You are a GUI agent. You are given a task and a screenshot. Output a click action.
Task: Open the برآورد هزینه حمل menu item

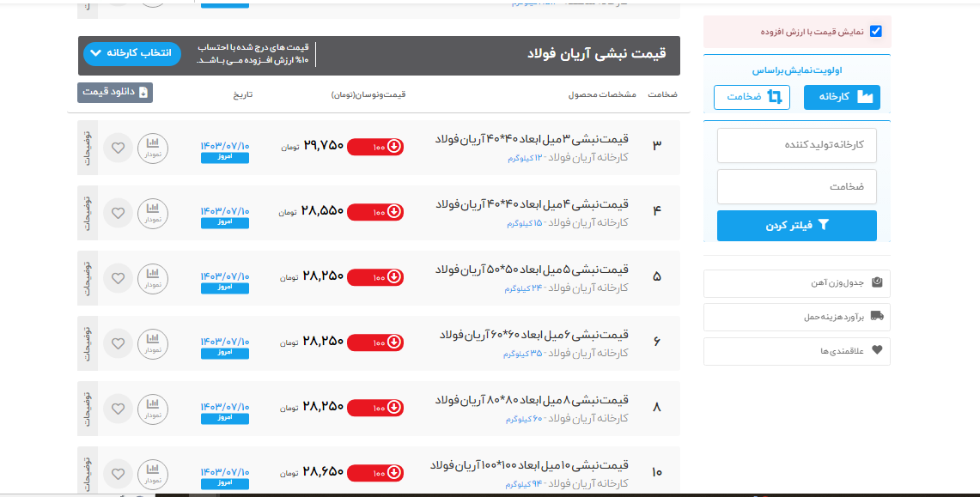coord(796,317)
